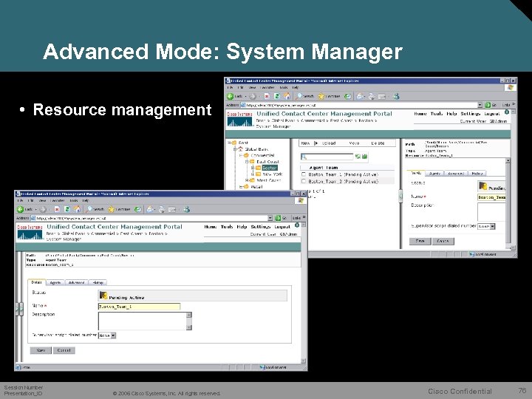Viewport: 532px width, 399px height.
Task: Open address bar dropdown in front window
Action: [x=270, y=218]
